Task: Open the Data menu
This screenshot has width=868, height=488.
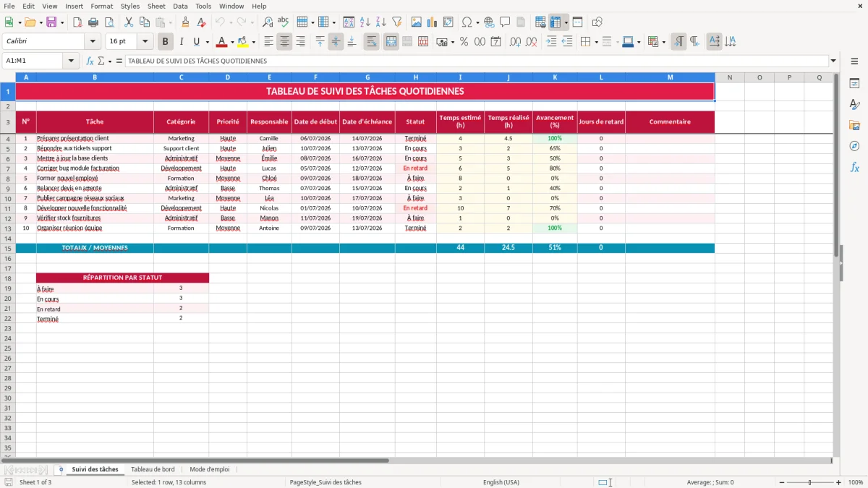Action: [x=180, y=6]
